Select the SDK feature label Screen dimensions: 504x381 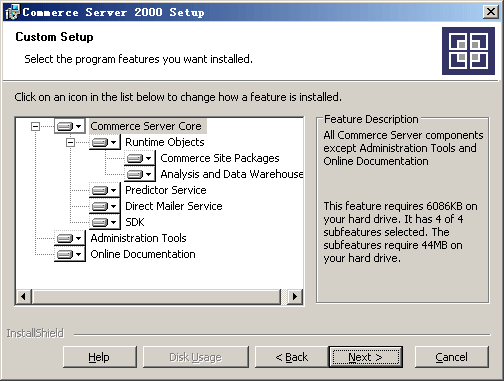[135, 222]
